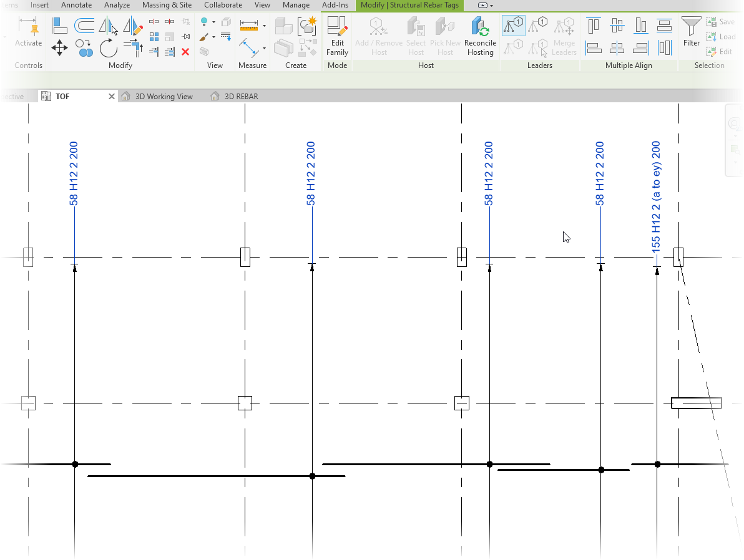
Task: Open the ribbon display options dropdown
Action: (x=486, y=5)
